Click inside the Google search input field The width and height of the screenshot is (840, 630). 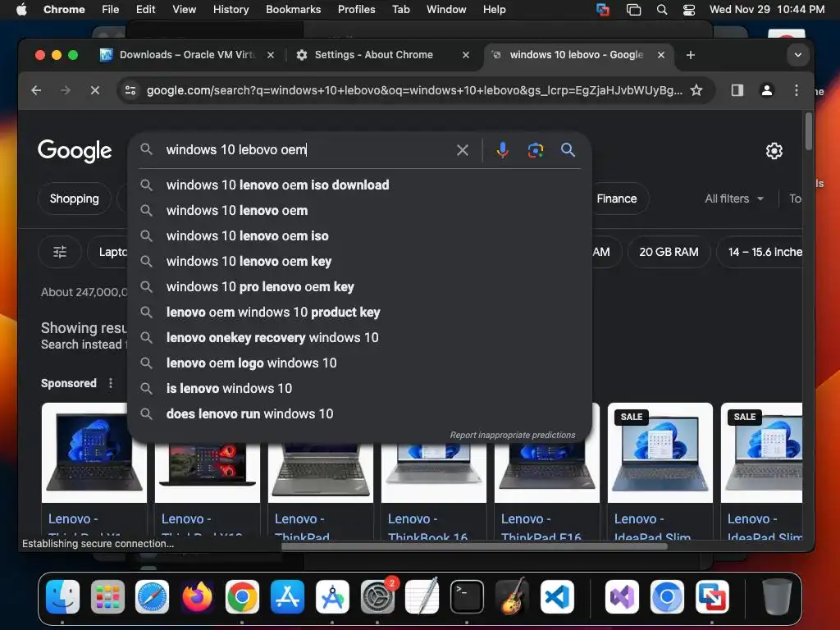point(305,150)
